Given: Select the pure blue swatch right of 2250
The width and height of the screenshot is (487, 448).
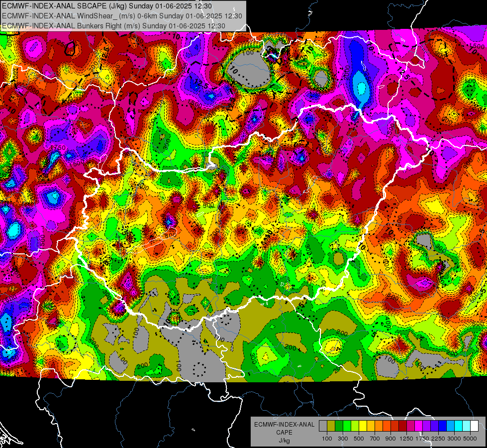Looking at the screenshot, I should (443, 426).
